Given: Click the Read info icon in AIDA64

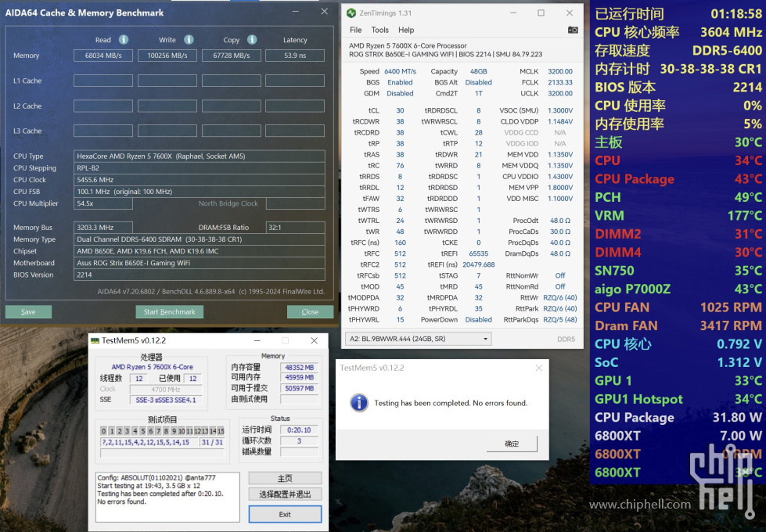Looking at the screenshot, I should point(124,40).
